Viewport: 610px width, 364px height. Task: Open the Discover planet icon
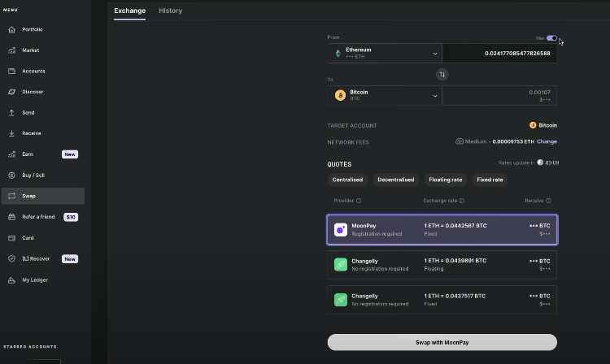(11, 92)
